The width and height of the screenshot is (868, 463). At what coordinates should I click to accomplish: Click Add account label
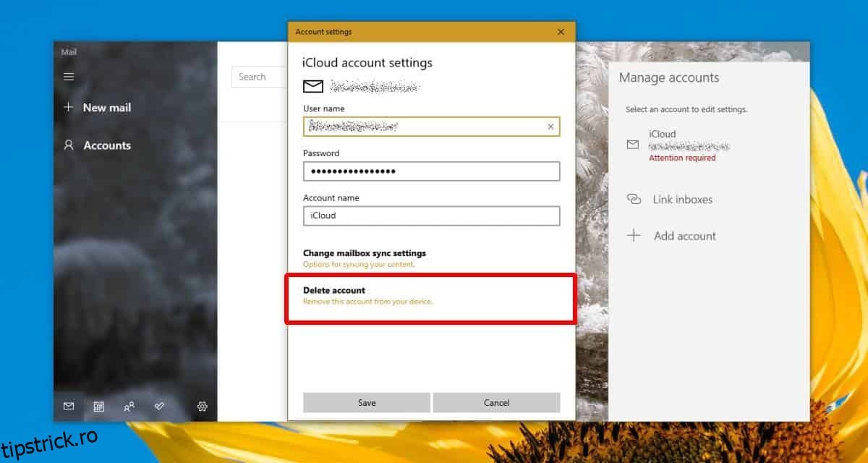pyautogui.click(x=685, y=236)
